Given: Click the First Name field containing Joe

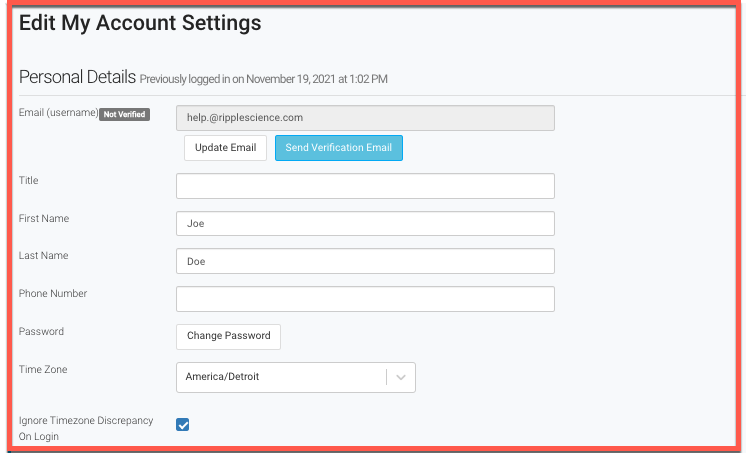Looking at the screenshot, I should [365, 224].
